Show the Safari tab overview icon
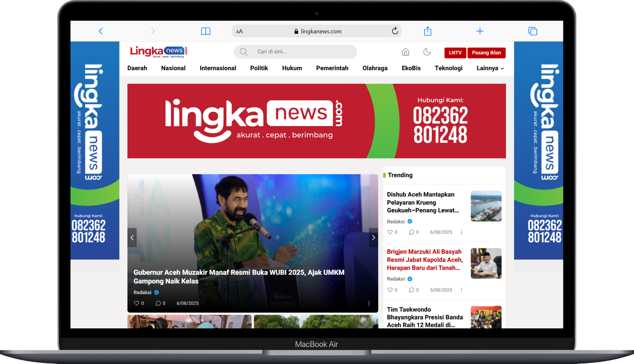 533,31
